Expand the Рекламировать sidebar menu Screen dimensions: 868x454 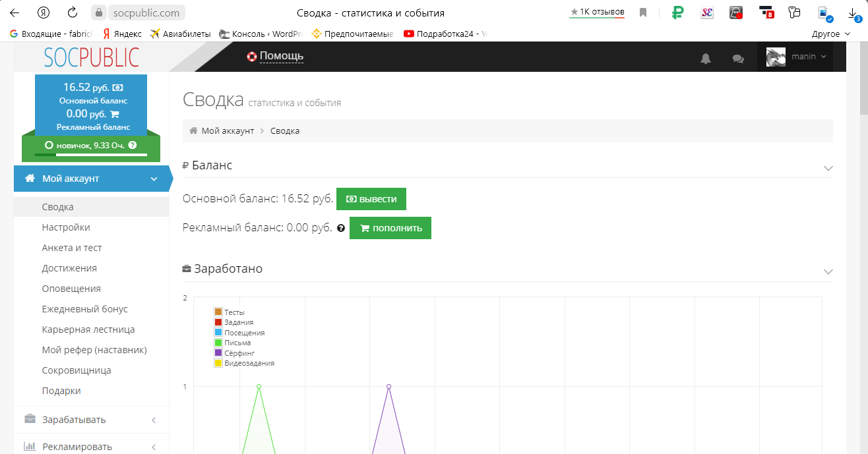(x=92, y=446)
